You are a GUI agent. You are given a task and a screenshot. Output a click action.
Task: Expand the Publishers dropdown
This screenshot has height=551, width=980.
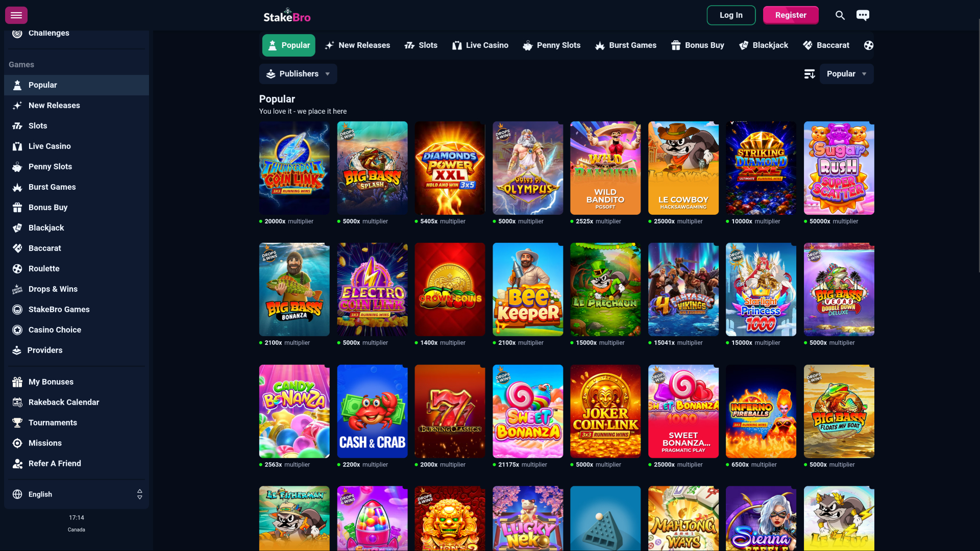click(298, 74)
